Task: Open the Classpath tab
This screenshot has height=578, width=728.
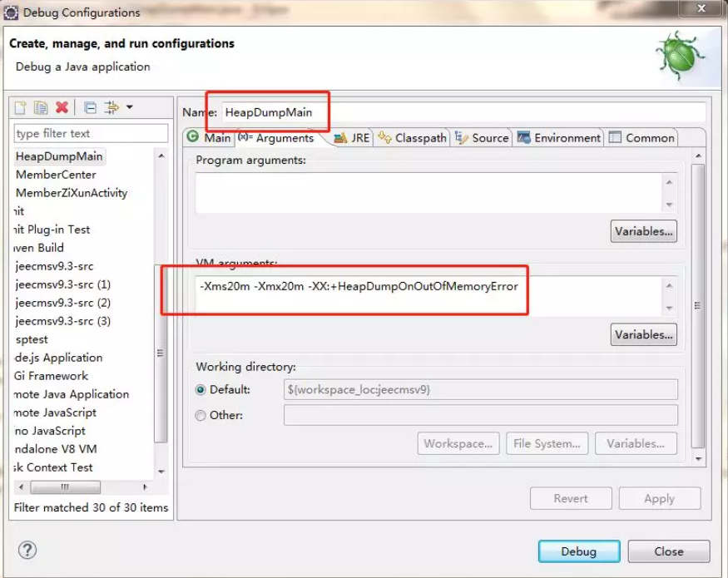Action: point(413,138)
